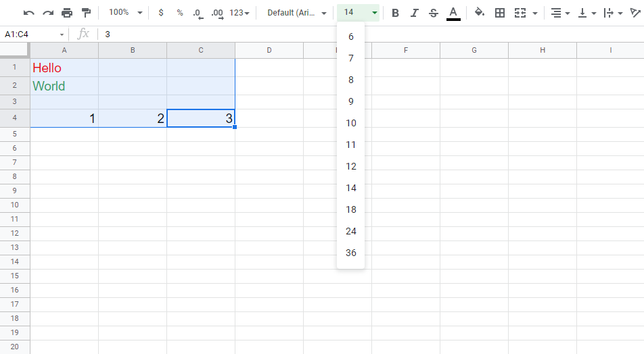
Task: Select cell A1 containing Hello
Action: [x=64, y=68]
